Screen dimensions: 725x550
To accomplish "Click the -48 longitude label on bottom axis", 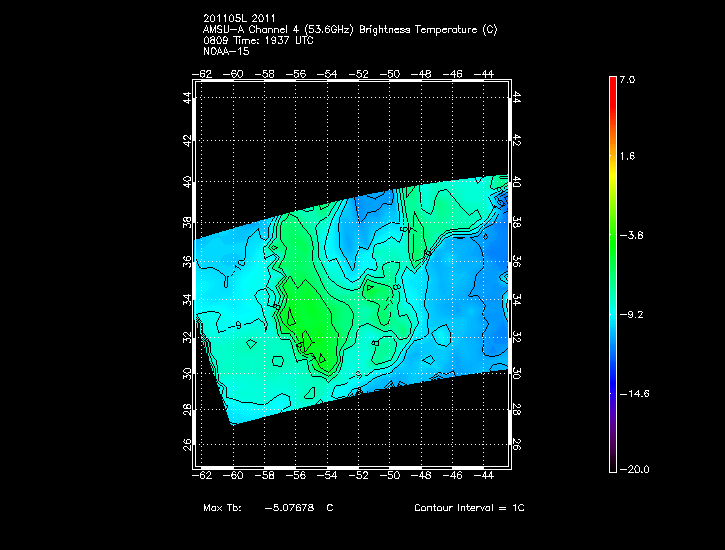I will pyautogui.click(x=421, y=476).
